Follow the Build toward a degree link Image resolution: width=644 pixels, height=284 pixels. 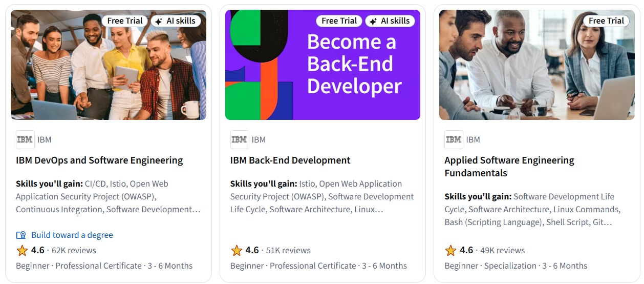pos(72,235)
